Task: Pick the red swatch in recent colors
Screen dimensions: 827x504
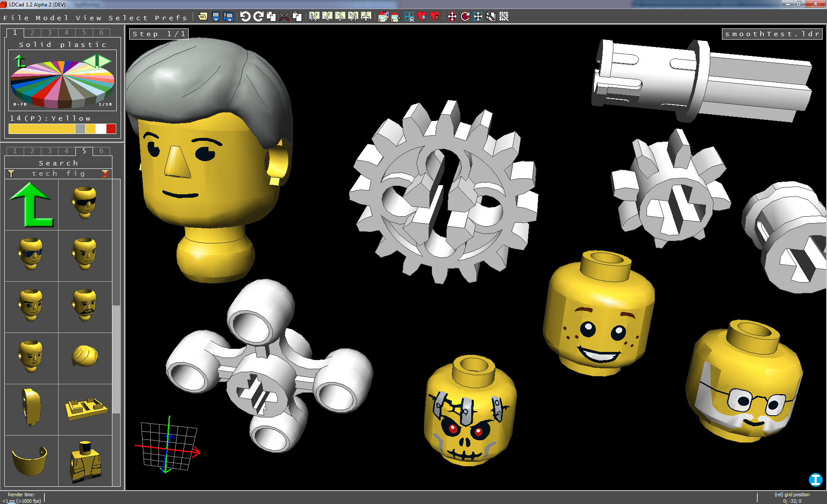Action: pyautogui.click(x=111, y=129)
